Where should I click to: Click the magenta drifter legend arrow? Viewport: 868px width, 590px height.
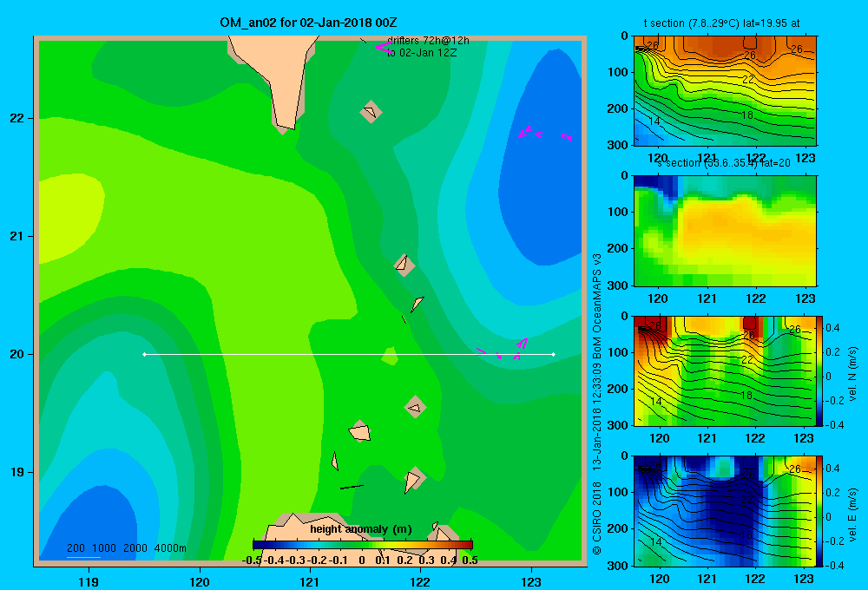tap(384, 47)
